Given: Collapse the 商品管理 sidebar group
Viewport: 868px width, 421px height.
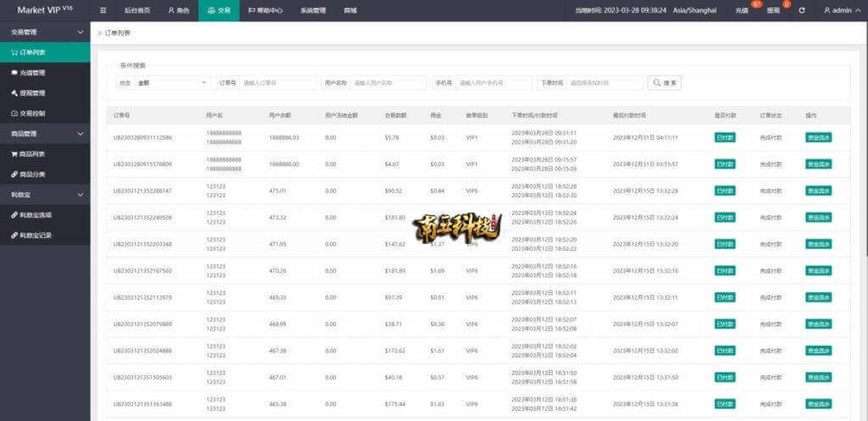Looking at the screenshot, I should click(44, 134).
